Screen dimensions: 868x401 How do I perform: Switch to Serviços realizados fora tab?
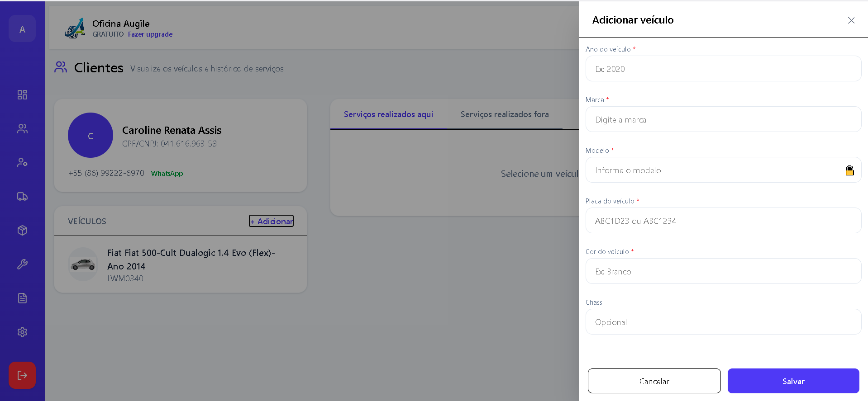(505, 114)
